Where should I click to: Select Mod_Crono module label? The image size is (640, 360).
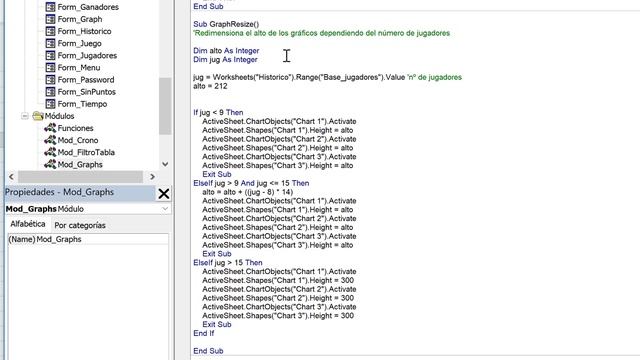[78, 140]
